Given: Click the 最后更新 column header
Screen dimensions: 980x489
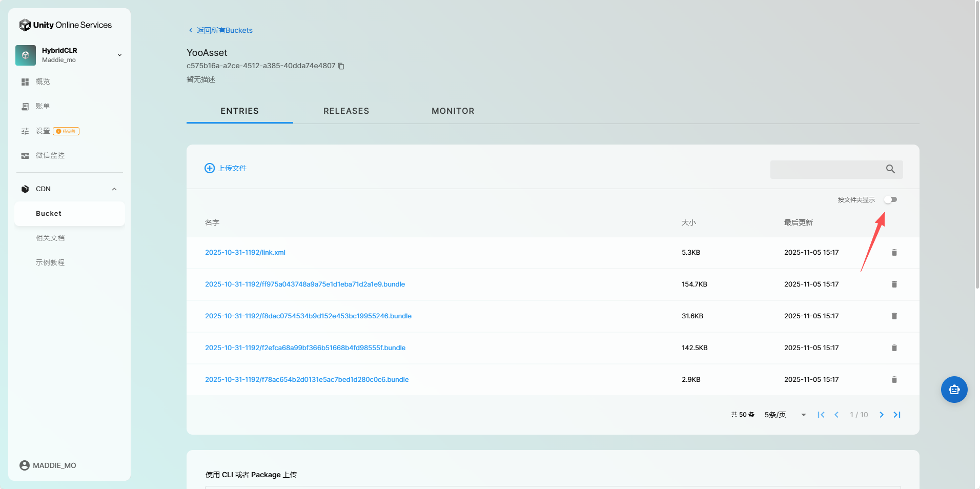Looking at the screenshot, I should [799, 222].
